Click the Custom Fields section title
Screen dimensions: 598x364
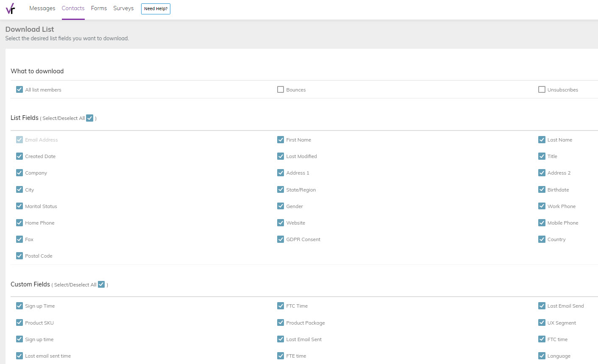coord(30,284)
